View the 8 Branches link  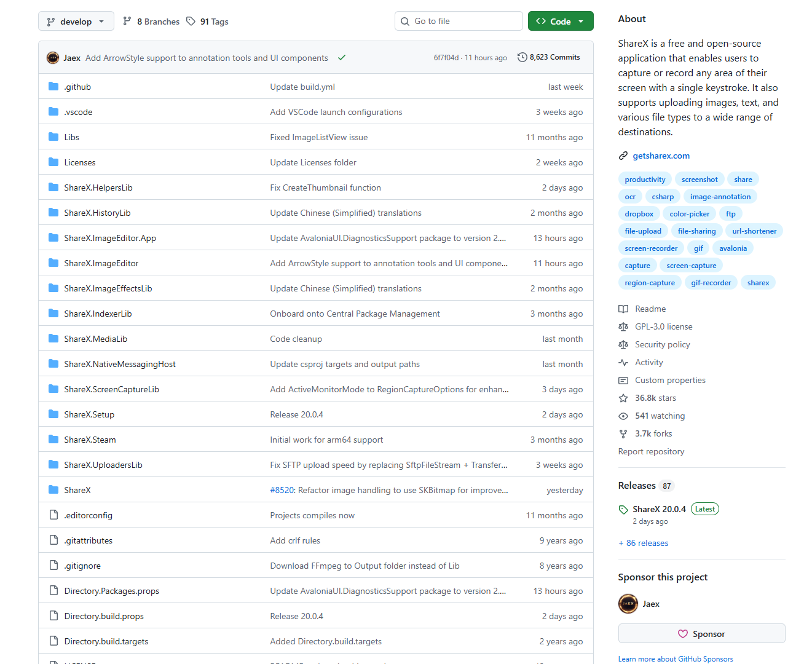click(151, 22)
